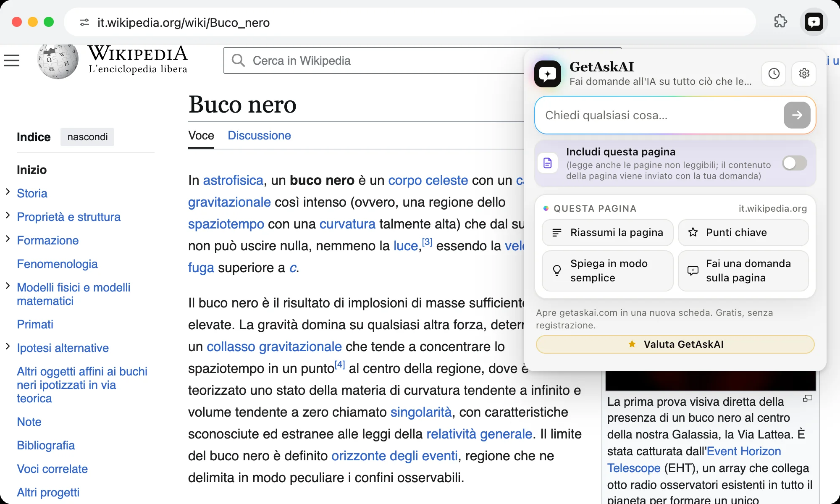This screenshot has width=840, height=504.
Task: Click the Wikipedia globe logo
Action: click(58, 61)
